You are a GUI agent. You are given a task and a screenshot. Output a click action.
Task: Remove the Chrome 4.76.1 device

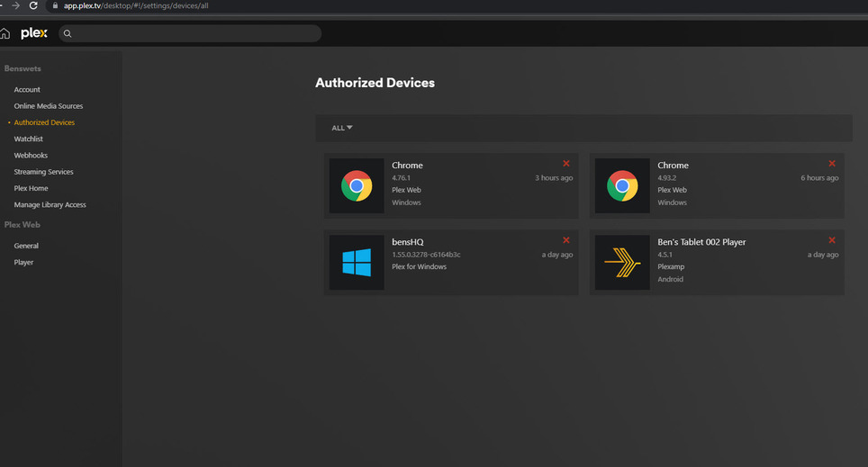click(565, 163)
